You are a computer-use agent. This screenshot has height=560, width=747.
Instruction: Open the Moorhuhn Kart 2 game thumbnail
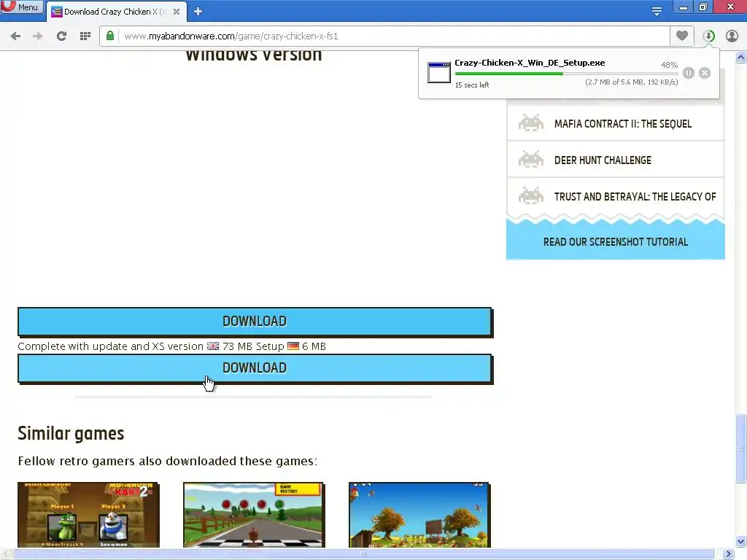coord(88,515)
